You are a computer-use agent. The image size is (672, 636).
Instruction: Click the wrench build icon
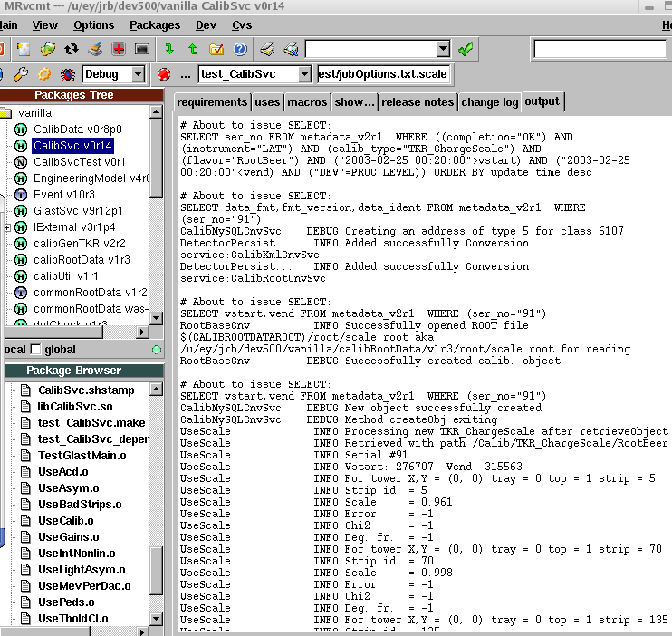point(22,74)
